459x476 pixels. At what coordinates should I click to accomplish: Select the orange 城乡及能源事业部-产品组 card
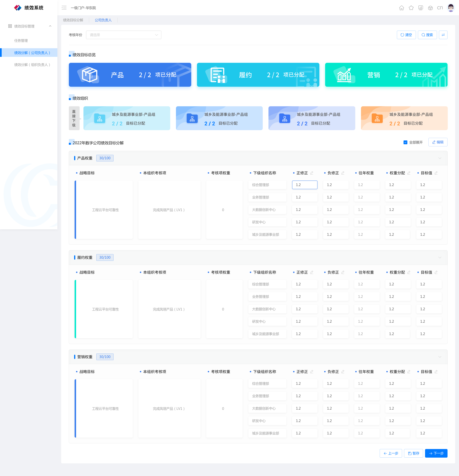pyautogui.click(x=404, y=118)
